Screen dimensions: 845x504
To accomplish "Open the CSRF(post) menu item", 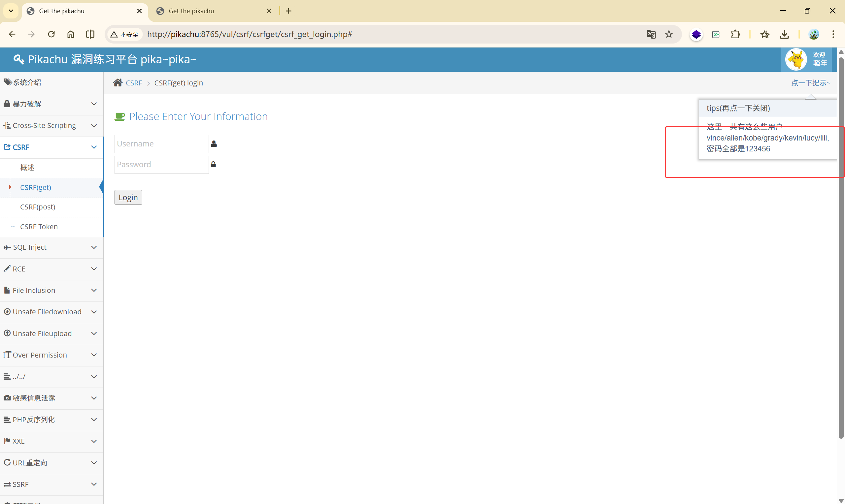I will click(x=38, y=207).
